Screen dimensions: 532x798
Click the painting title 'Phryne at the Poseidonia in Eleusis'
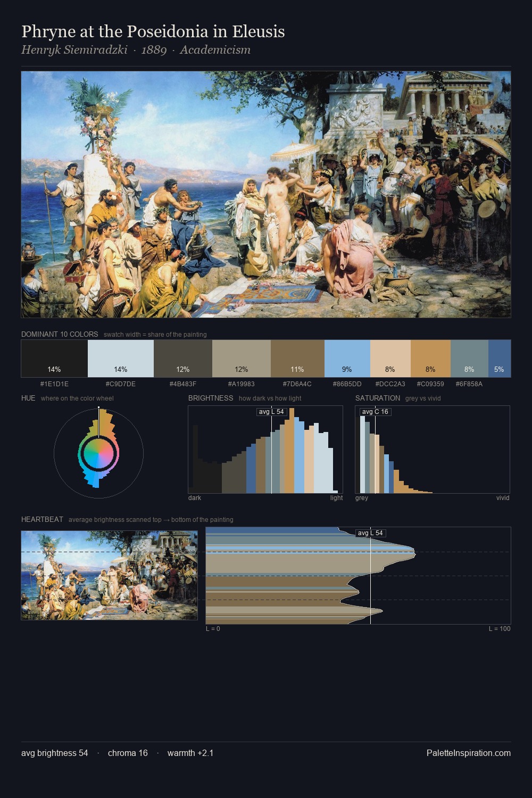[153, 31]
